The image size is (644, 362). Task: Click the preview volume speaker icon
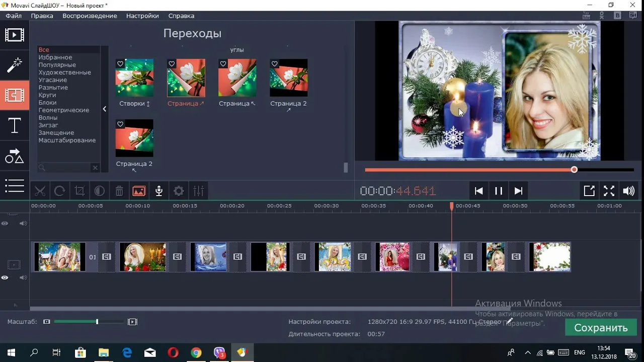tap(628, 191)
